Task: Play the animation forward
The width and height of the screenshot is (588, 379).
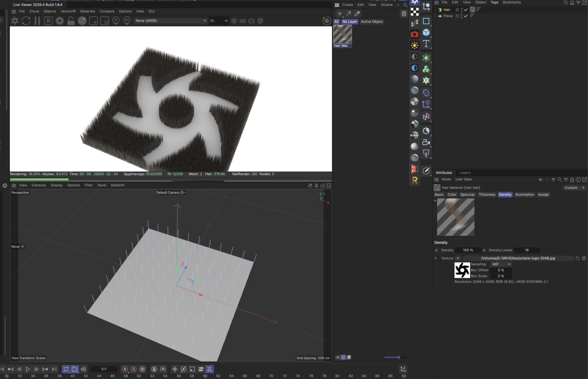Action: 28,369
